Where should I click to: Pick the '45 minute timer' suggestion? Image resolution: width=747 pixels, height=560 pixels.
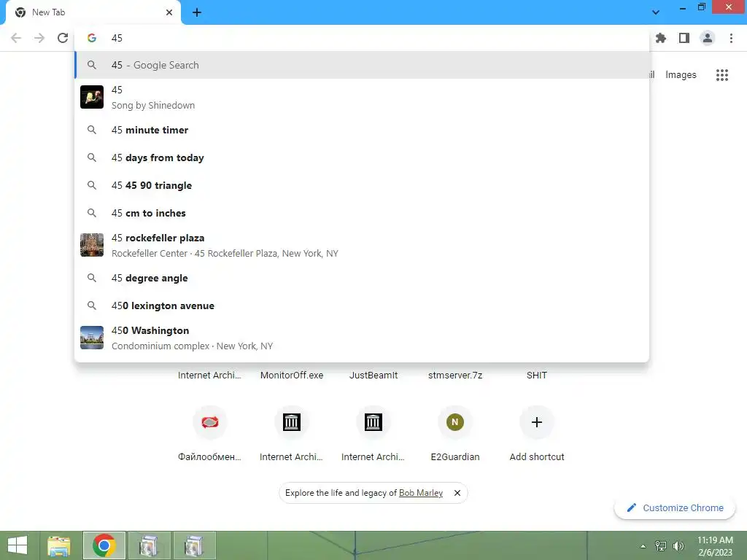362,130
